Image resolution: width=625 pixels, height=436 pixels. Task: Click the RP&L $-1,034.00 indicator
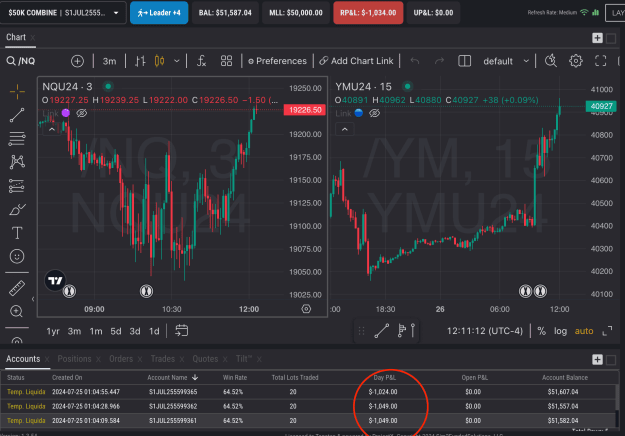pyautogui.click(x=368, y=13)
